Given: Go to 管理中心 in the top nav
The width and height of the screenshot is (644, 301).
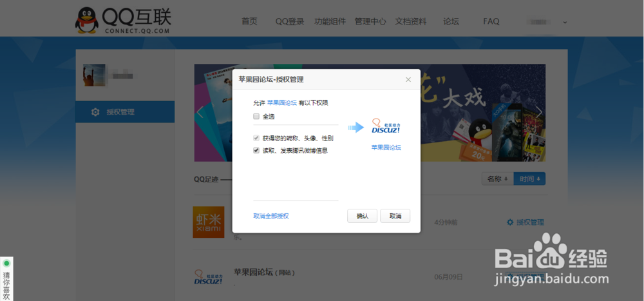Looking at the screenshot, I should [x=370, y=21].
